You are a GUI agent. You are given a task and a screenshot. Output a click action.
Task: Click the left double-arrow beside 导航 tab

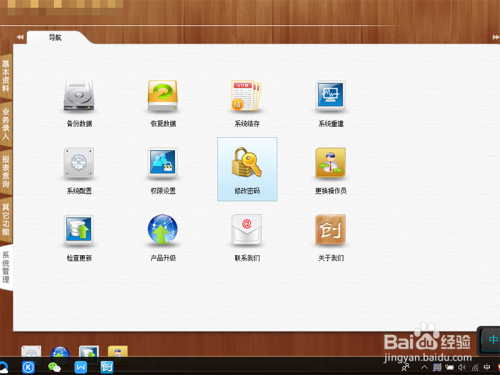(x=20, y=37)
